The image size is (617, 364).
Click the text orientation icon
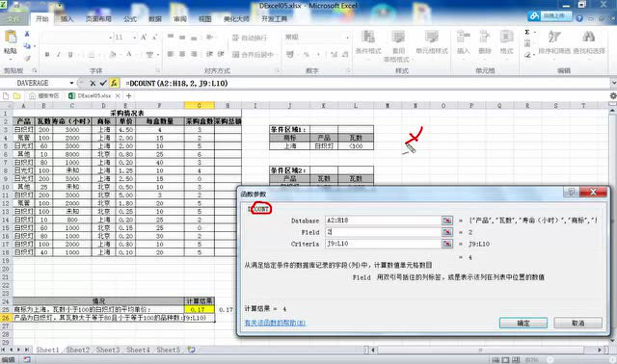(210, 38)
